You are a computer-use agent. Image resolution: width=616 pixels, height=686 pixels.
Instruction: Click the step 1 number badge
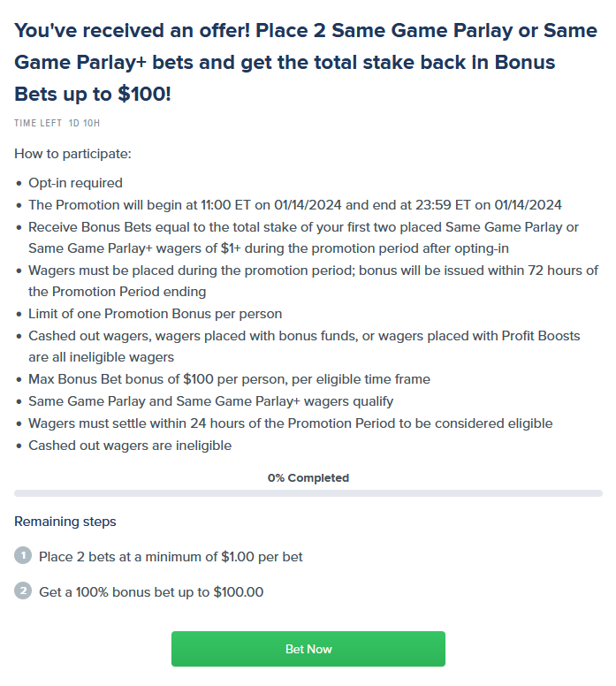pyautogui.click(x=23, y=556)
